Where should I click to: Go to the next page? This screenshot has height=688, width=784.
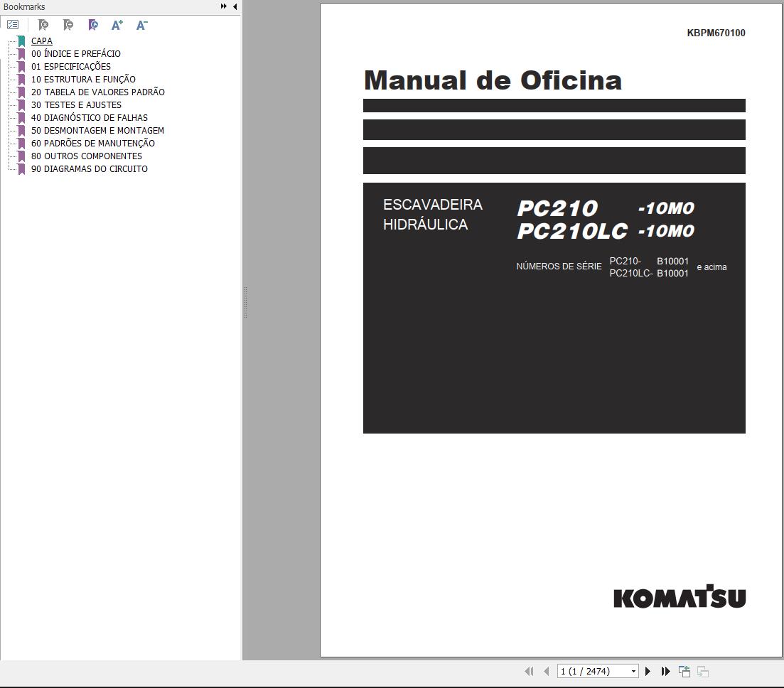click(x=648, y=672)
